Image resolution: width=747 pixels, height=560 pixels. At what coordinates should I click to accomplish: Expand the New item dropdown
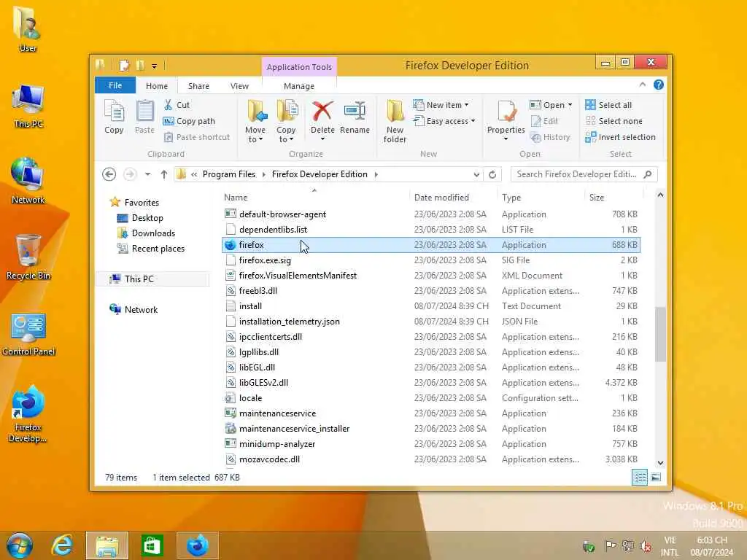(466, 105)
